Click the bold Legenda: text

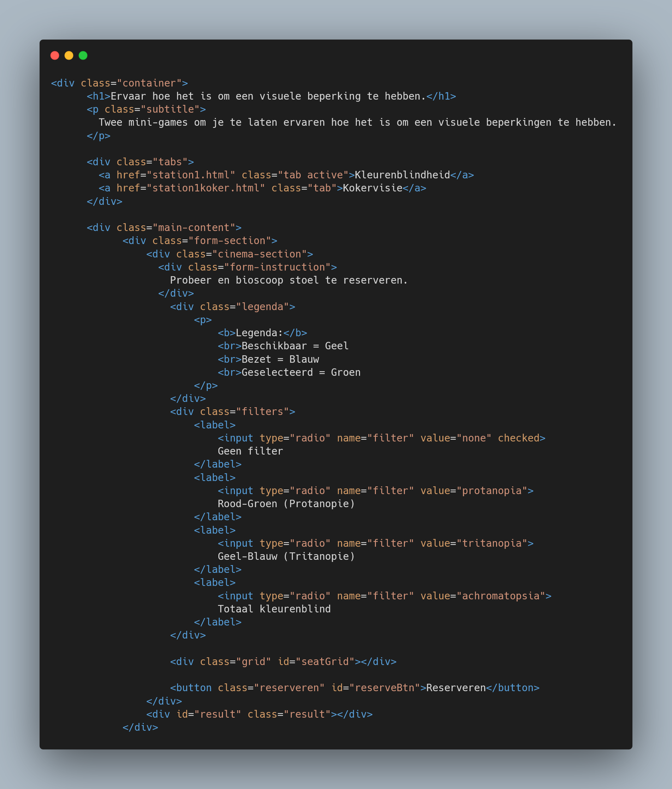(x=259, y=333)
